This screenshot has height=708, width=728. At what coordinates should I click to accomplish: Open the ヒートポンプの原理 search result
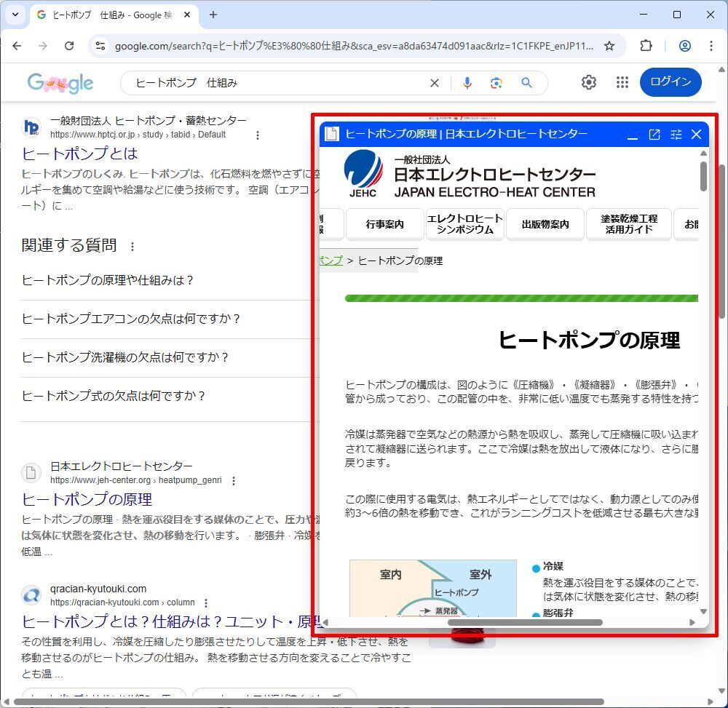tap(87, 499)
